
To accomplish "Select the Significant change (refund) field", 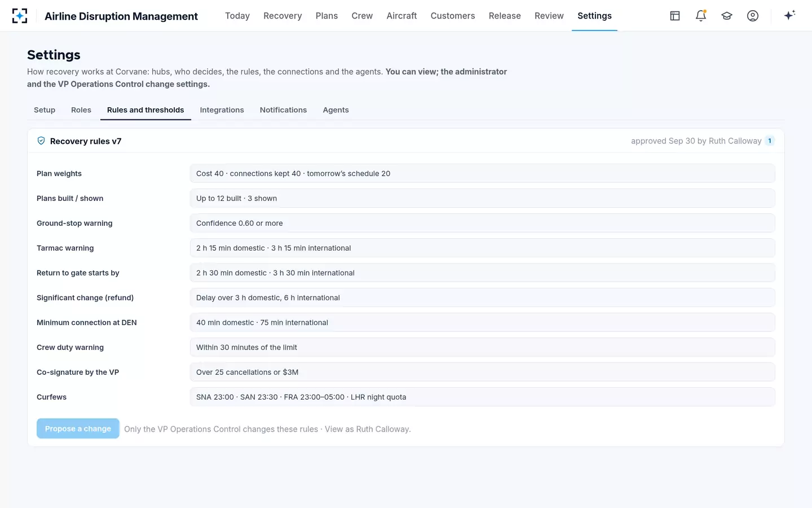I will click(483, 297).
